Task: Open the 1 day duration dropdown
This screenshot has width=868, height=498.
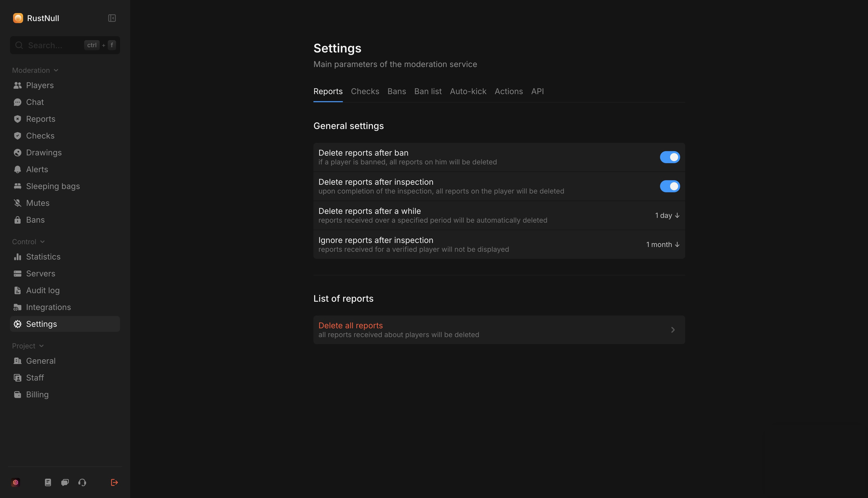Action: (667, 215)
